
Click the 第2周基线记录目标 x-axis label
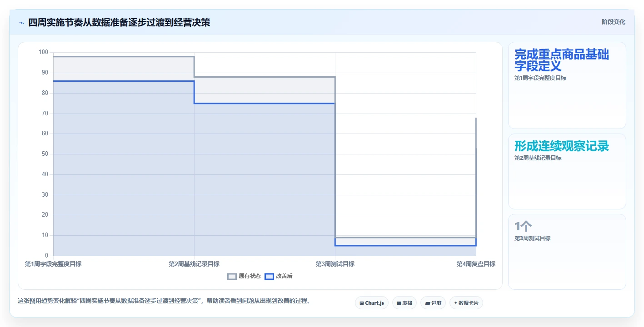point(194,264)
